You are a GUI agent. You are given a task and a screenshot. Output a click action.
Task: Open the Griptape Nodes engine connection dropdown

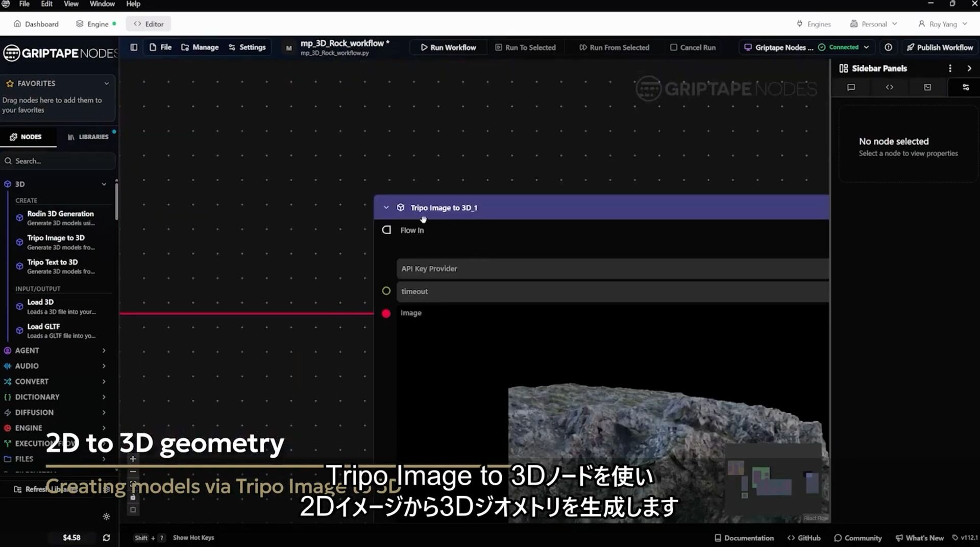click(x=806, y=47)
